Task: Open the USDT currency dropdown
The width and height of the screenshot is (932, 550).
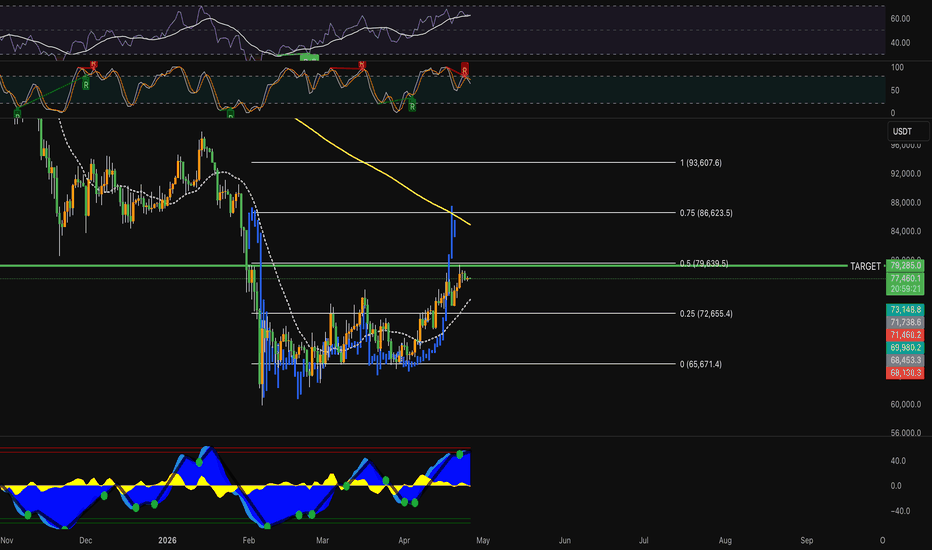Action: coord(903,131)
